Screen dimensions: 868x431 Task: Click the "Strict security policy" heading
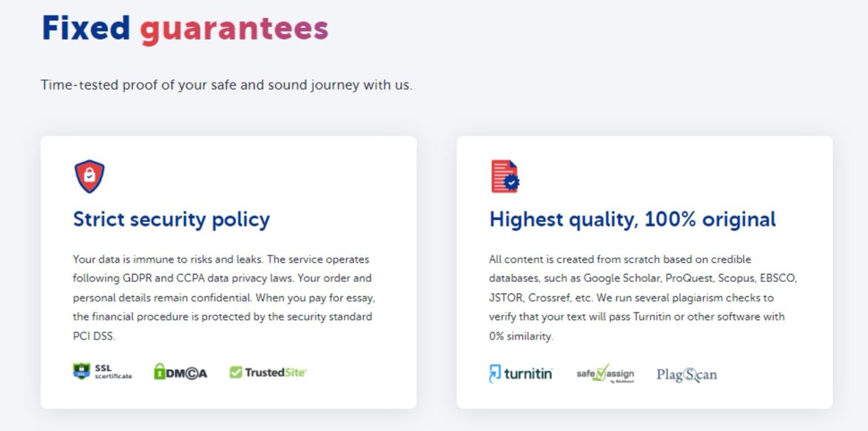(x=172, y=220)
